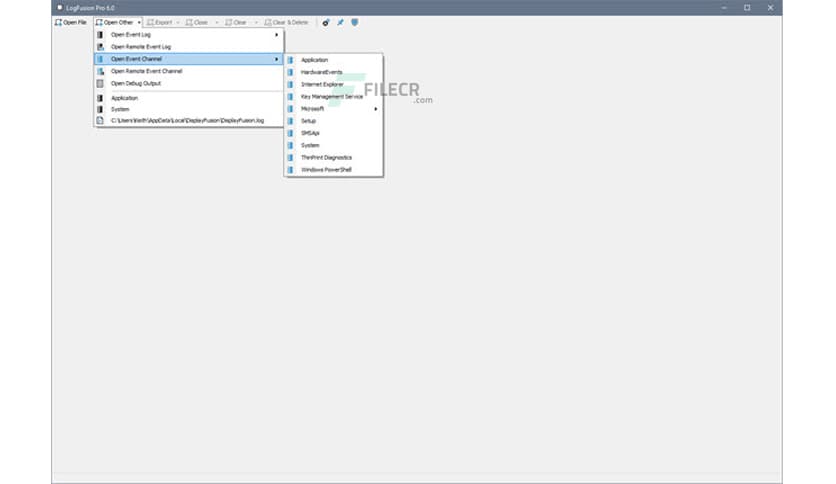The height and width of the screenshot is (484, 836).
Task: Click the Clear & Delete toolbar button
Action: [287, 22]
